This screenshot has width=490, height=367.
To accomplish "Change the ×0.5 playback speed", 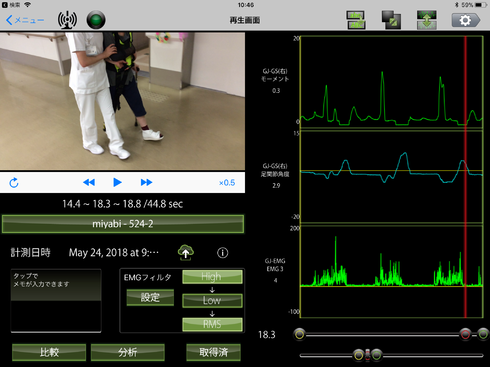I will 227,183.
